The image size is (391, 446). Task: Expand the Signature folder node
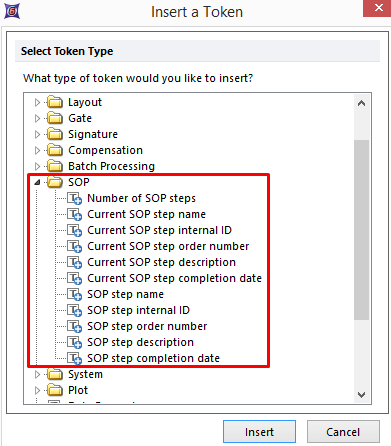(37, 134)
